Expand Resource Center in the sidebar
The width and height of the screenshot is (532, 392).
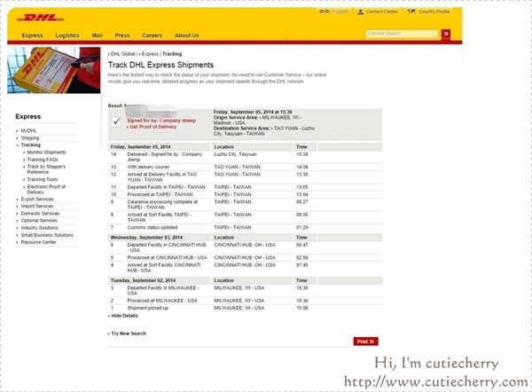tap(38, 242)
